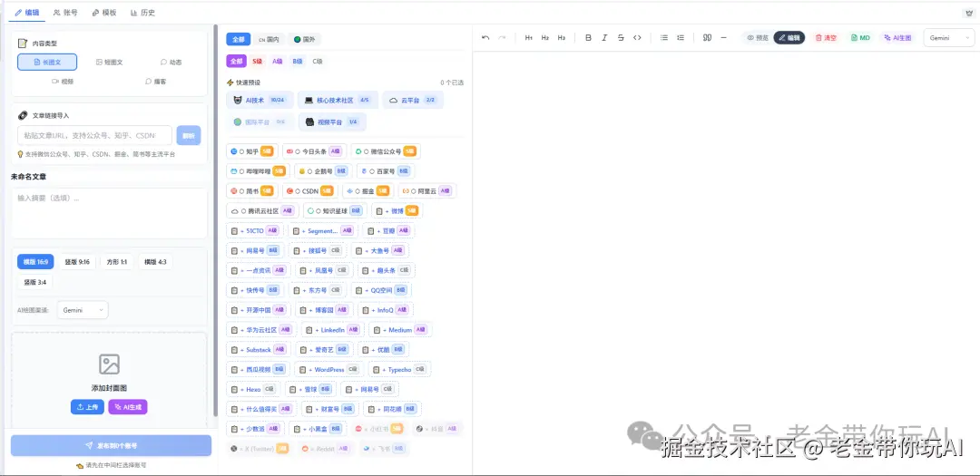
Task: Click the left panel vertical scrollbar
Action: 216,220
